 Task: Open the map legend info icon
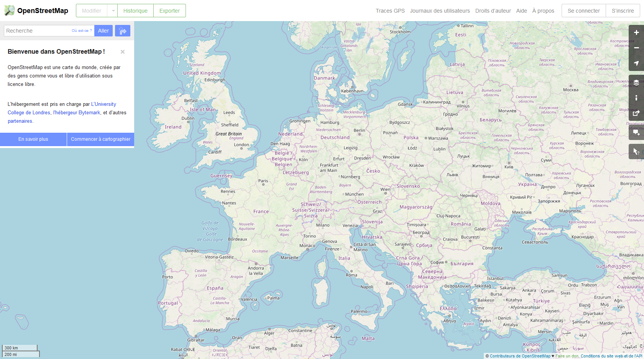pyautogui.click(x=636, y=98)
